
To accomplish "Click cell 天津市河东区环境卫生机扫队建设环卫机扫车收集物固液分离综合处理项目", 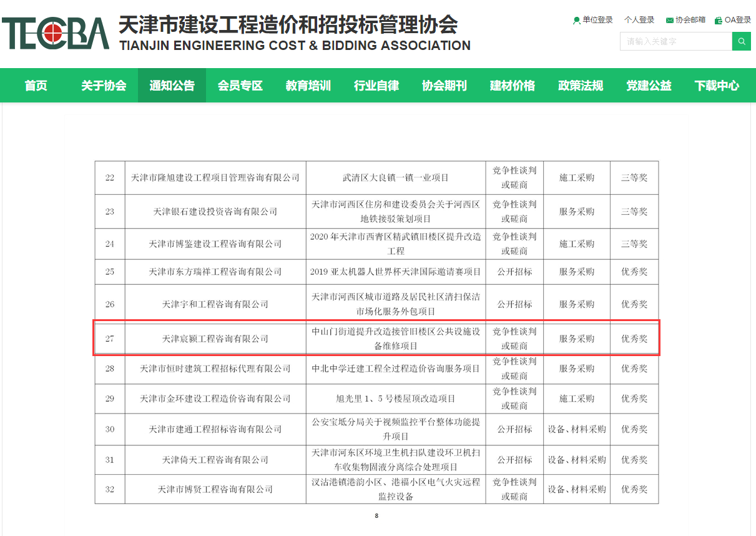I will [x=396, y=460].
